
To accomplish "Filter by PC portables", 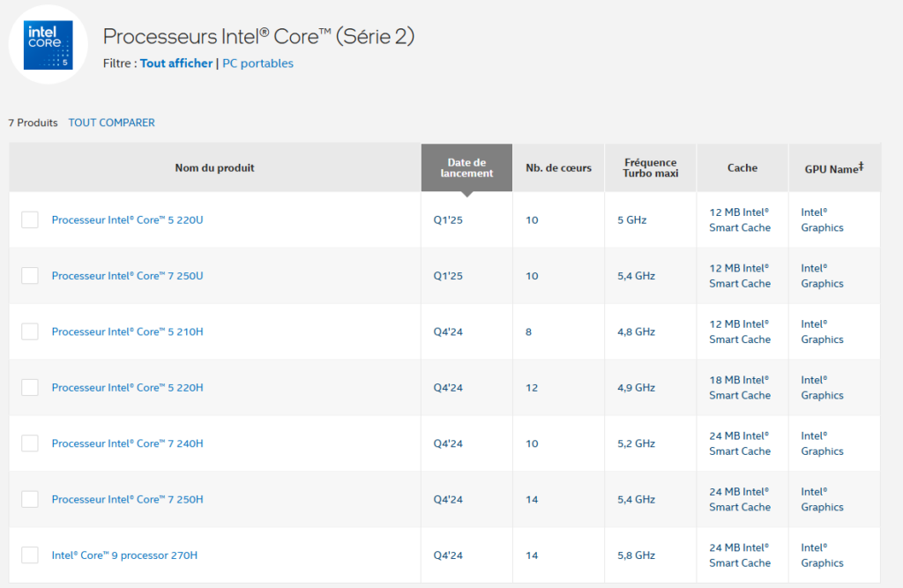I will coord(258,63).
